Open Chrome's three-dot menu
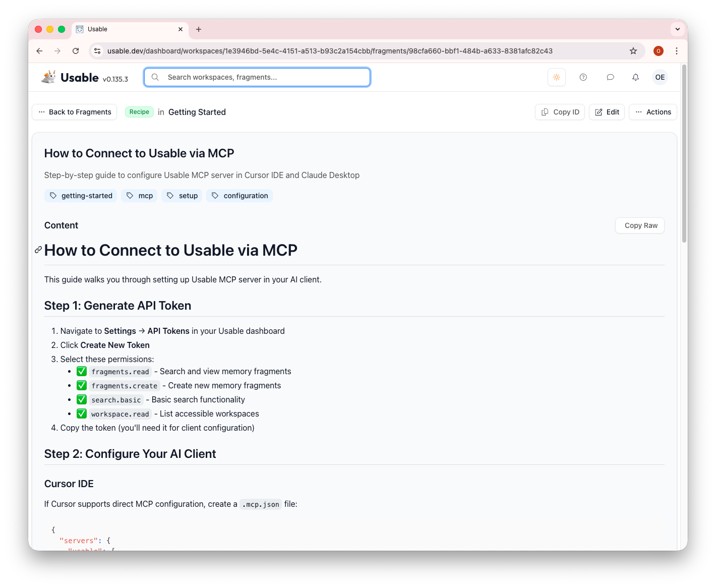Viewport: 716px width, 588px height. click(x=677, y=51)
